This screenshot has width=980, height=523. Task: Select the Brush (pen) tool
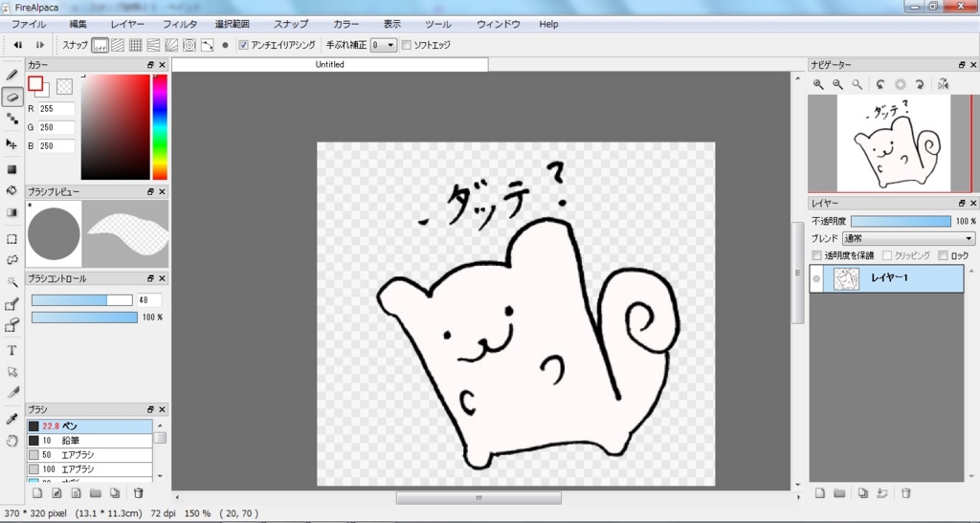coord(11,76)
